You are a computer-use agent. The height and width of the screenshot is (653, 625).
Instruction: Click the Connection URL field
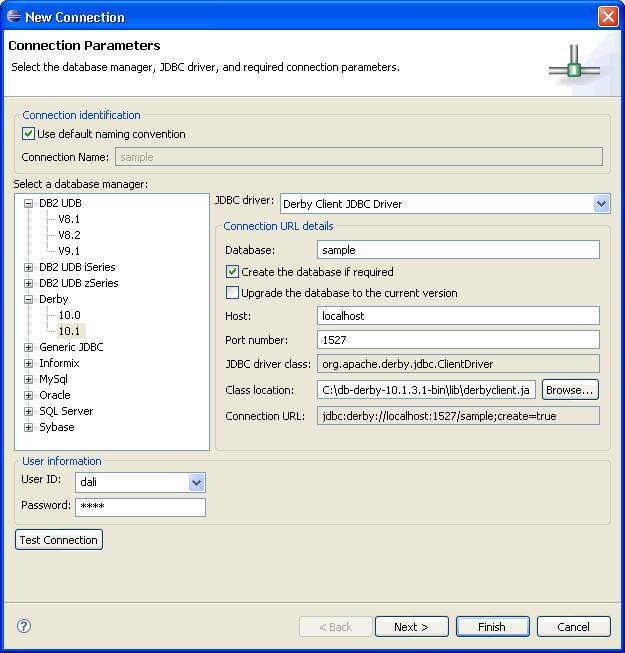point(458,416)
